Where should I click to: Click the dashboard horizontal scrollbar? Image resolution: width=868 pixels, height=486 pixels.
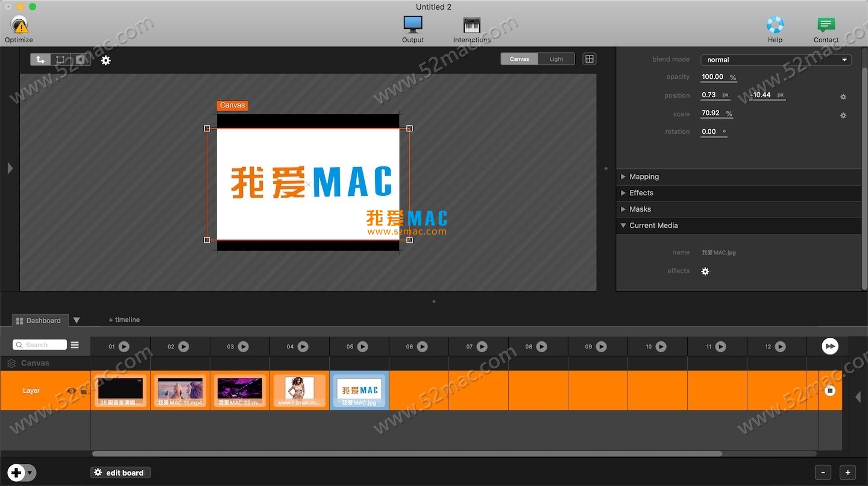(407, 453)
